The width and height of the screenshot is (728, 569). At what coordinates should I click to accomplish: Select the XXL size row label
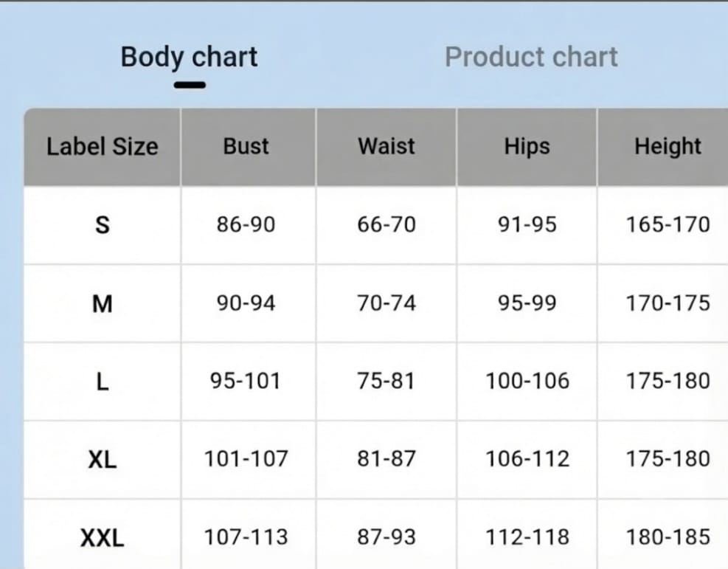(x=103, y=538)
